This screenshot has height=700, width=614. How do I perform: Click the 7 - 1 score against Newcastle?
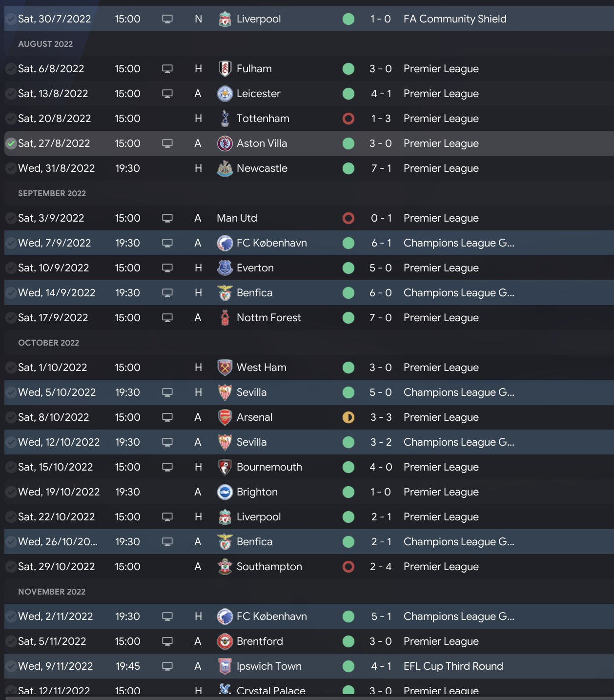[381, 168]
